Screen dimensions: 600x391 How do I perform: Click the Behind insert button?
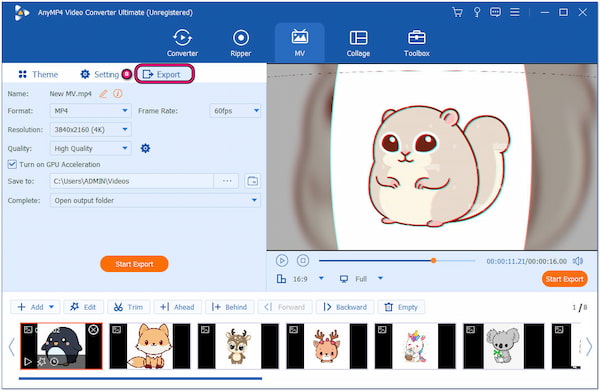pyautogui.click(x=230, y=307)
